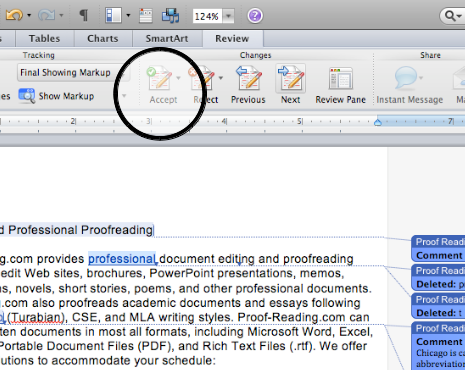Open the Toolbox icon in the toolbar
The width and height of the screenshot is (465, 370).
146,15
